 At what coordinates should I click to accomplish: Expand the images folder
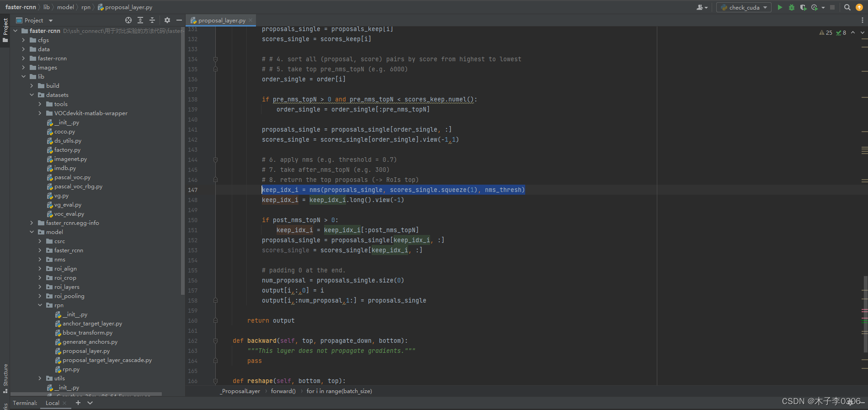click(x=24, y=68)
